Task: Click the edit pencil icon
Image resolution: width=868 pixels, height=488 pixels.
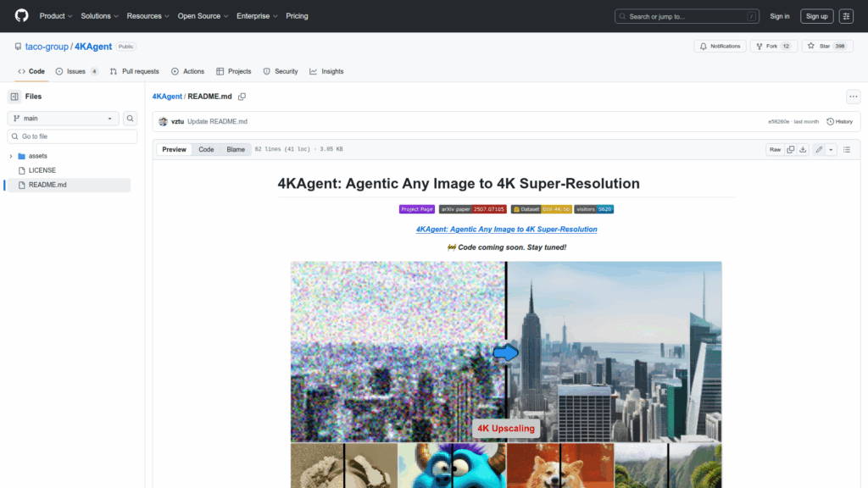Action: click(x=819, y=149)
